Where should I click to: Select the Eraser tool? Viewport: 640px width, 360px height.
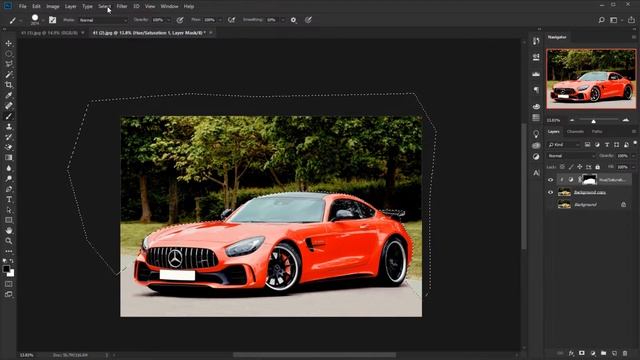point(9,147)
